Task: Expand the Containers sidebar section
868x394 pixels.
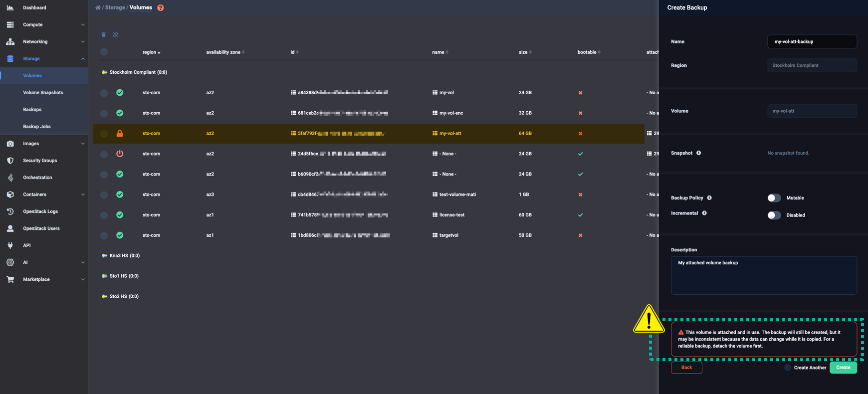Action: [44, 195]
